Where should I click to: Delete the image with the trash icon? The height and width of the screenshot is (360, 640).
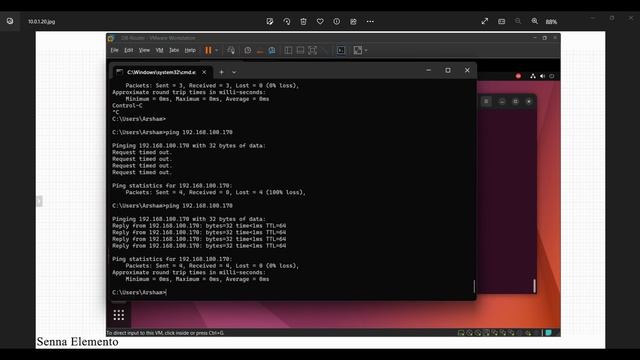pos(303,21)
